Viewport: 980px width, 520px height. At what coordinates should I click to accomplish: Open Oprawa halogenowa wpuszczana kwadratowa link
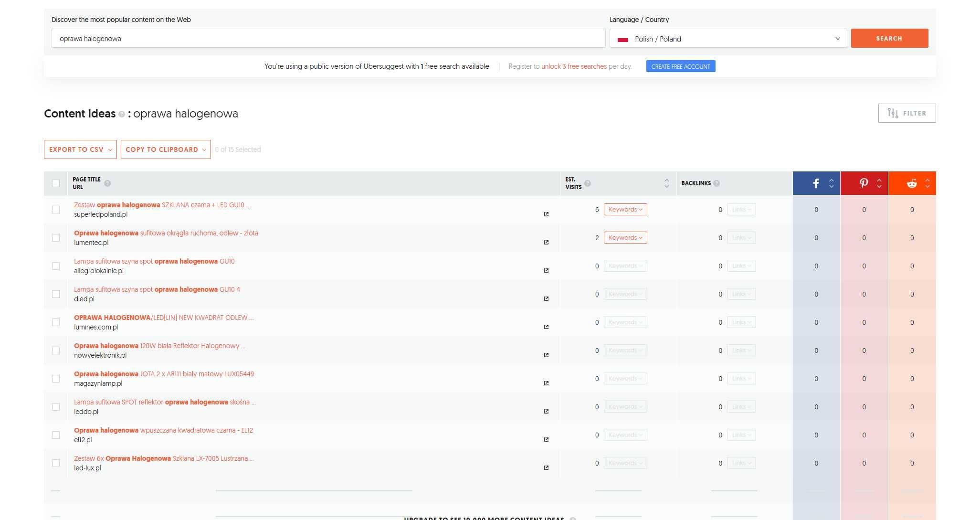coord(164,430)
